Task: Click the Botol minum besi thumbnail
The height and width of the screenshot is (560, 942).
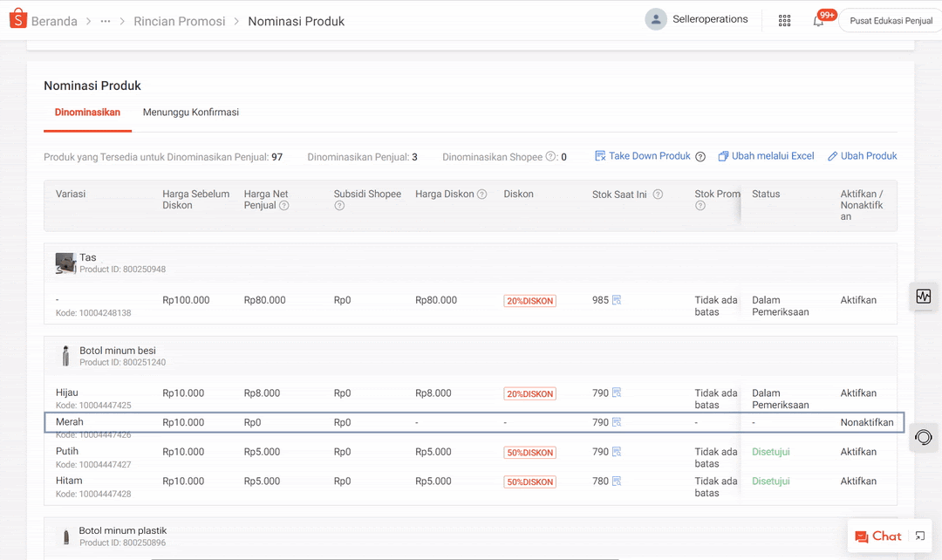Action: point(65,356)
